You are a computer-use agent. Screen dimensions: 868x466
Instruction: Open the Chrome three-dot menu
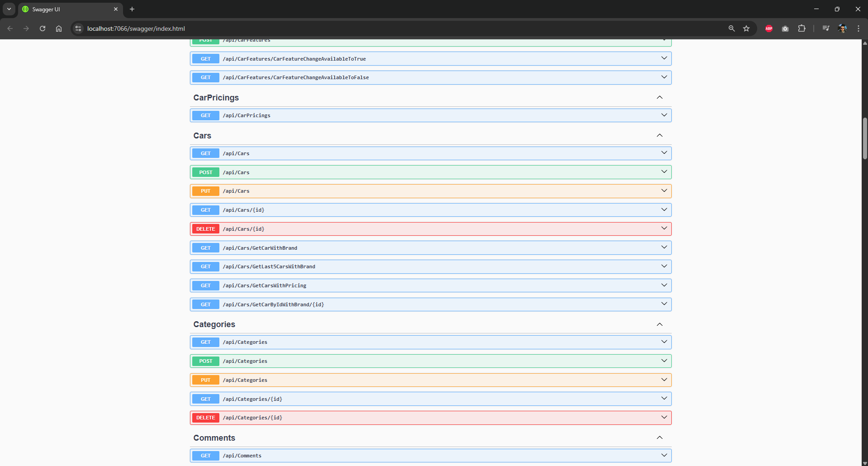tap(859, 29)
